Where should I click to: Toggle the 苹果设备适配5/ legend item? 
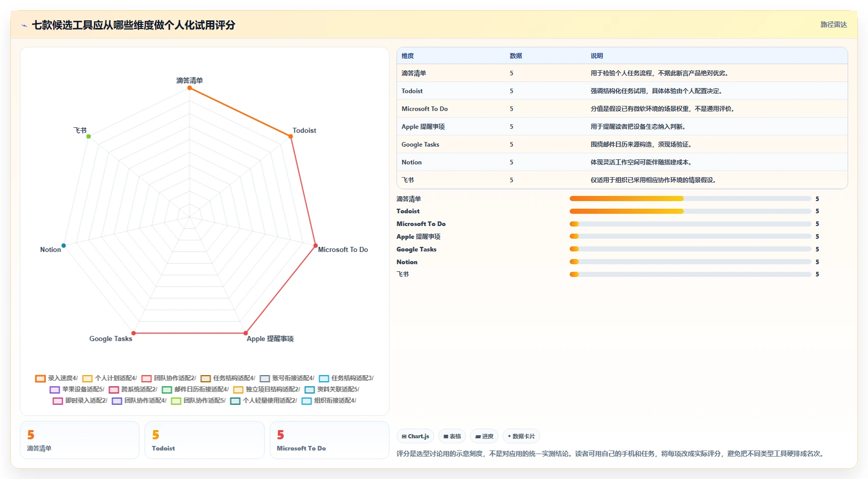click(77, 389)
